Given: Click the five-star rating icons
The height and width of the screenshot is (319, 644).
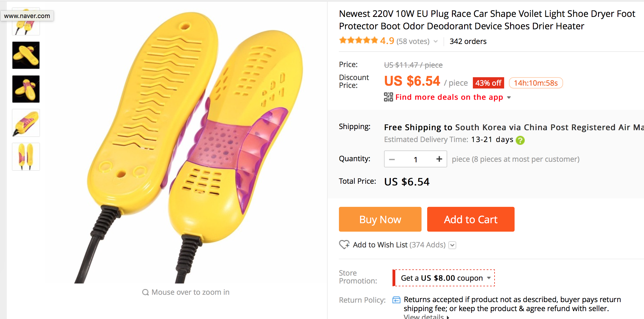Looking at the screenshot, I should [358, 41].
